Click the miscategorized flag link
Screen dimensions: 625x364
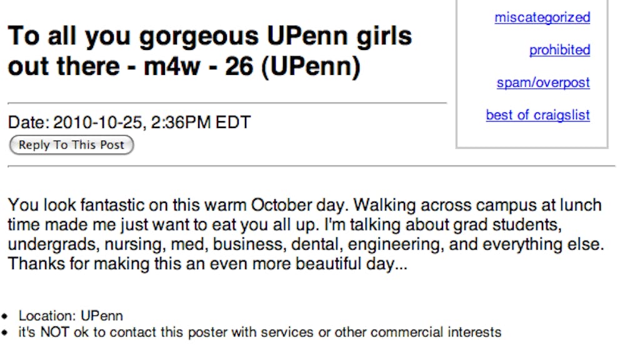point(542,17)
